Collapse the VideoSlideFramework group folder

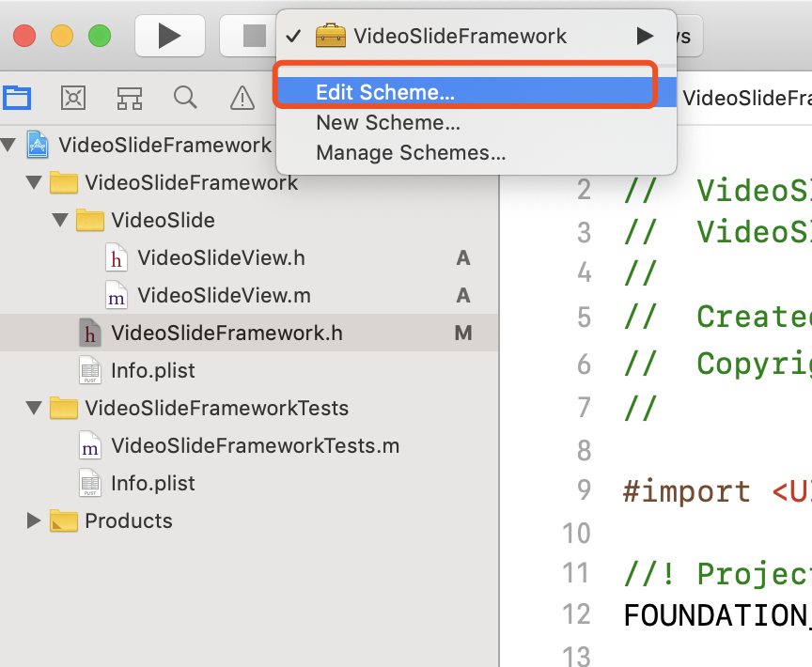34,182
